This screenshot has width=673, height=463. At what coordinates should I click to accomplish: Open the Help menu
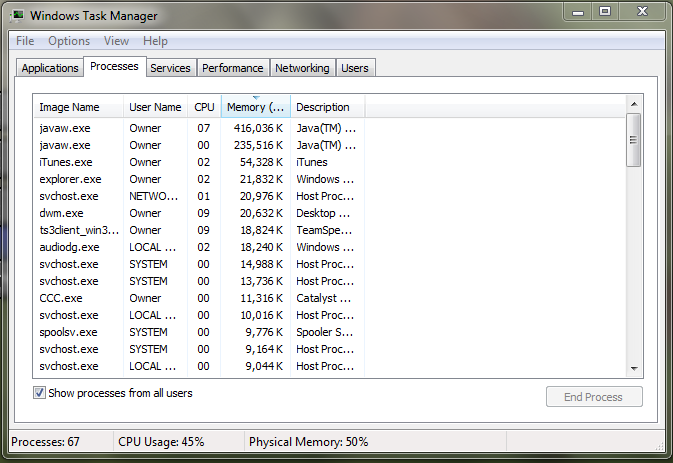click(155, 41)
